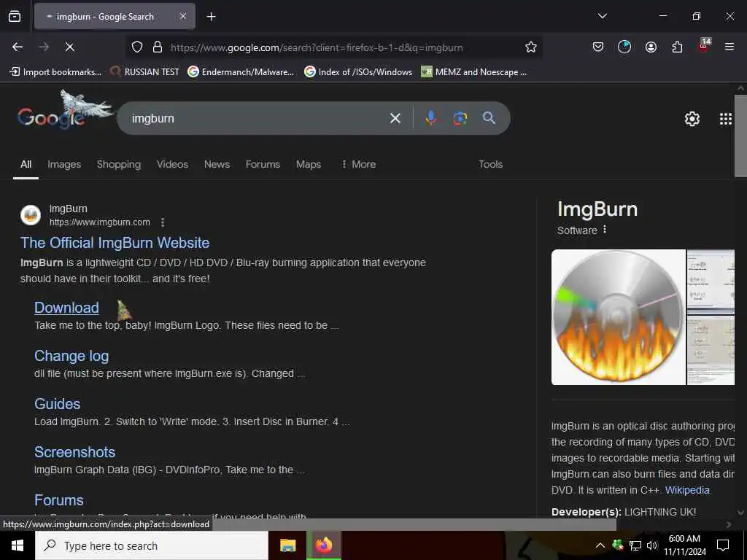The height and width of the screenshot is (560, 747).
Task: Click the Firefox taskbar icon
Action: tap(323, 545)
